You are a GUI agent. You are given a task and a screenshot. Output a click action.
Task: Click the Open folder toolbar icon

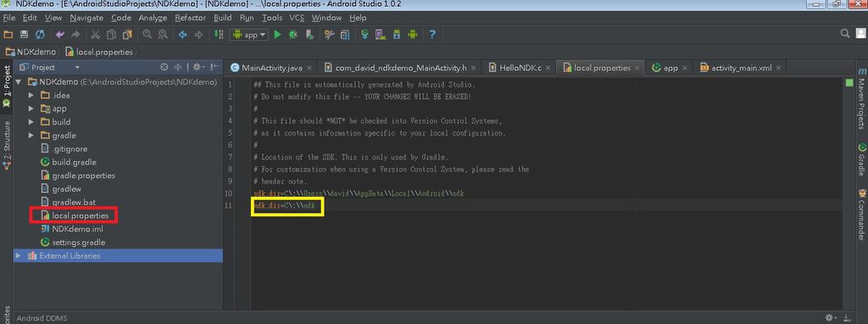point(8,34)
